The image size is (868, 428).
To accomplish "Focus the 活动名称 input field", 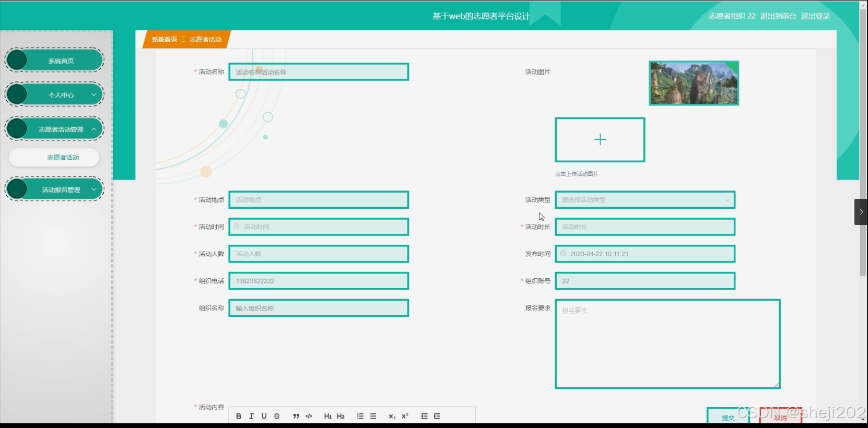I will click(x=319, y=72).
